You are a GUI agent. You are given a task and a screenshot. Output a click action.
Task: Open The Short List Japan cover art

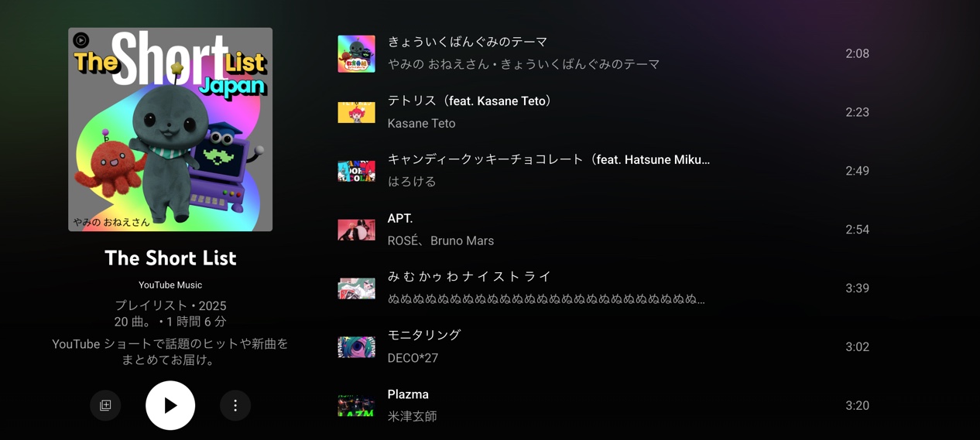click(x=170, y=129)
